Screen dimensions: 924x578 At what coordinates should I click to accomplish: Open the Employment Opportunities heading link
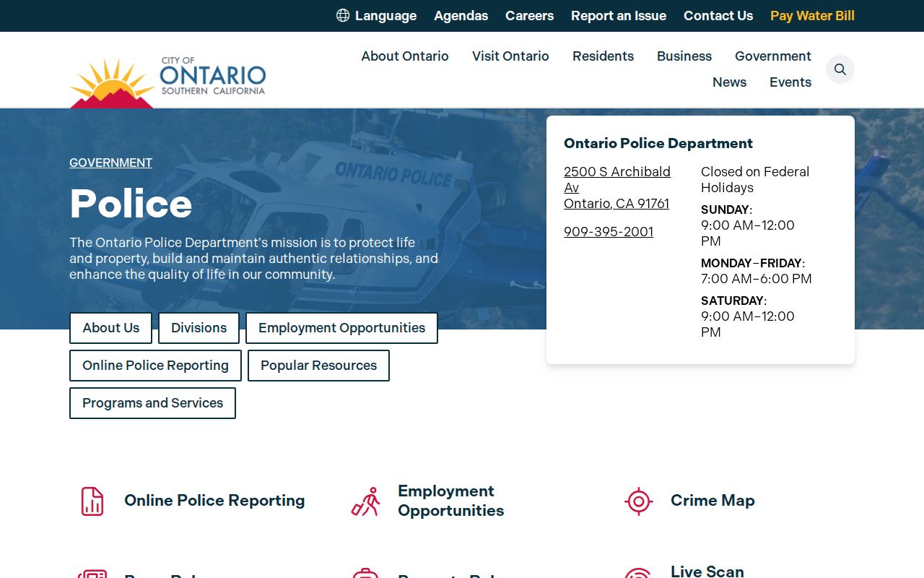(450, 501)
